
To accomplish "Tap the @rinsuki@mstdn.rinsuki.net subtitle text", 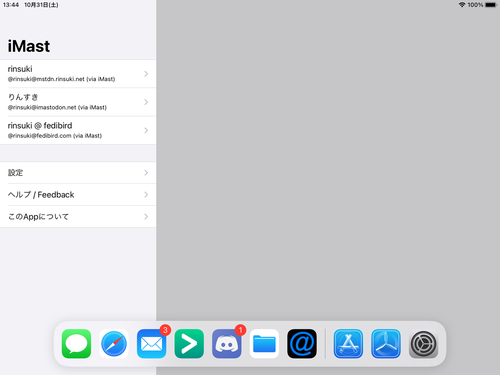I will point(61,79).
